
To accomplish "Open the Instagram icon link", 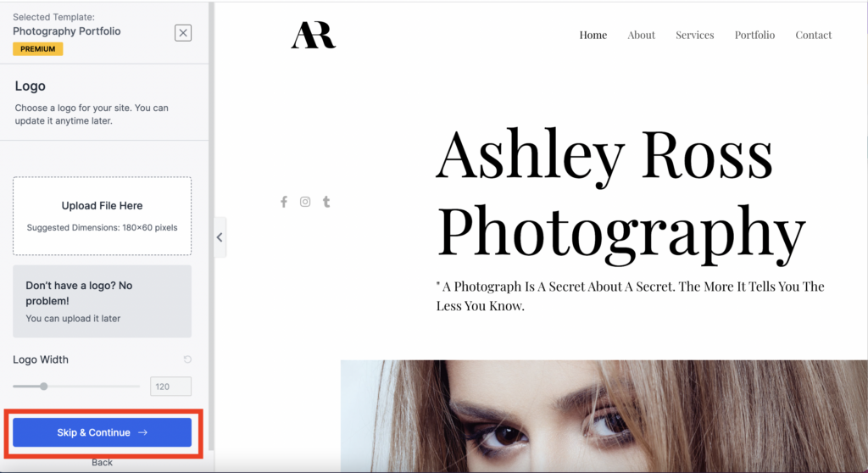I will (x=305, y=202).
